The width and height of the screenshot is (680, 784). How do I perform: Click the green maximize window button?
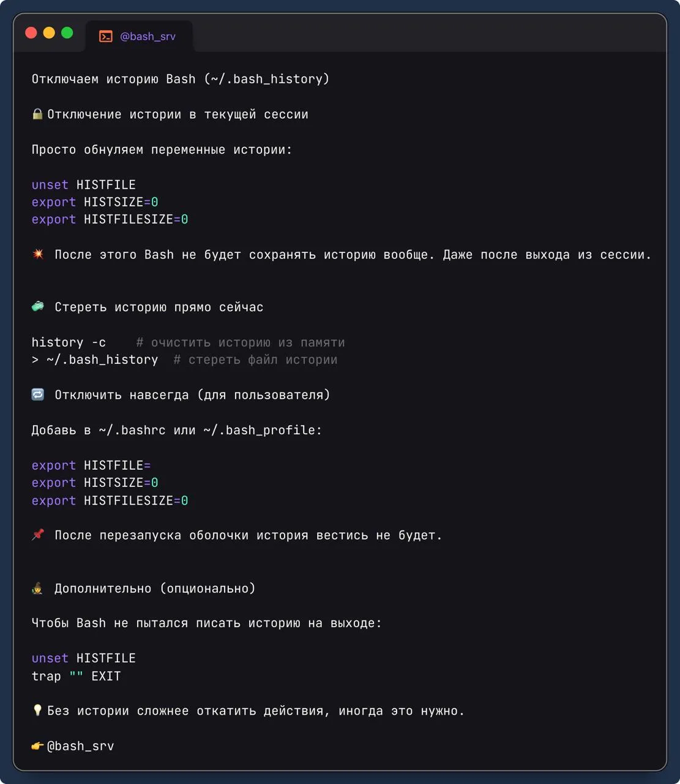tap(67, 33)
